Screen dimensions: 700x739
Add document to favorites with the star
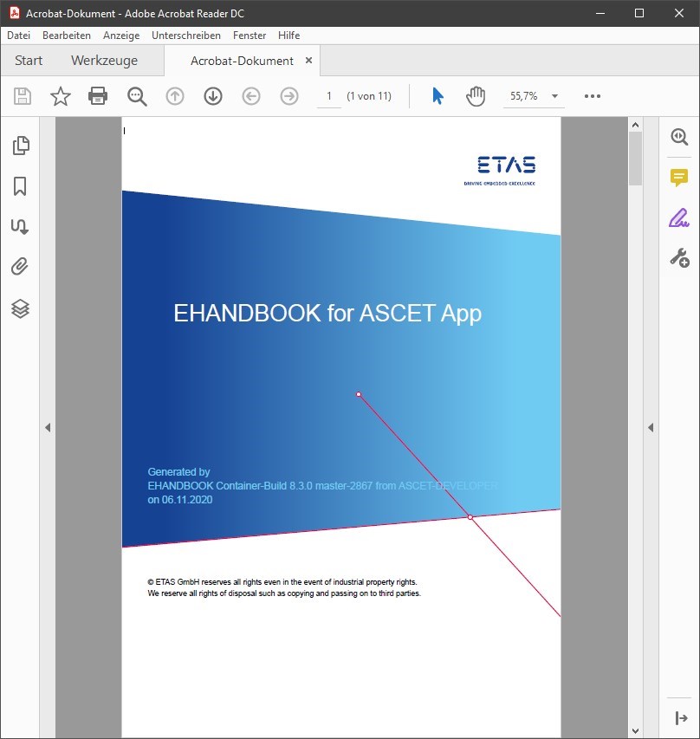tap(60, 96)
